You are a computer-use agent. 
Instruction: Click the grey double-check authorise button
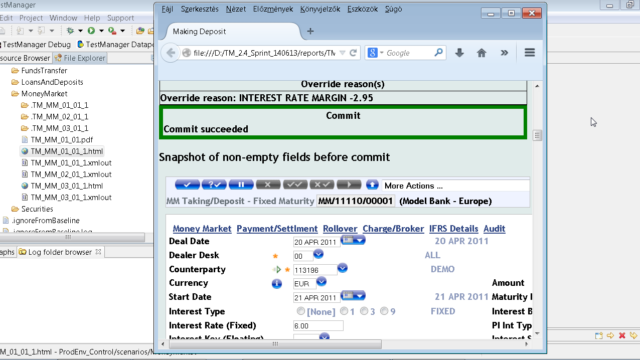[x=295, y=185]
